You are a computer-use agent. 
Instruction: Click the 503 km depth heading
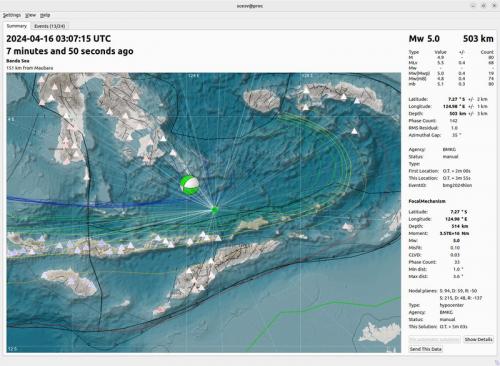click(x=478, y=39)
